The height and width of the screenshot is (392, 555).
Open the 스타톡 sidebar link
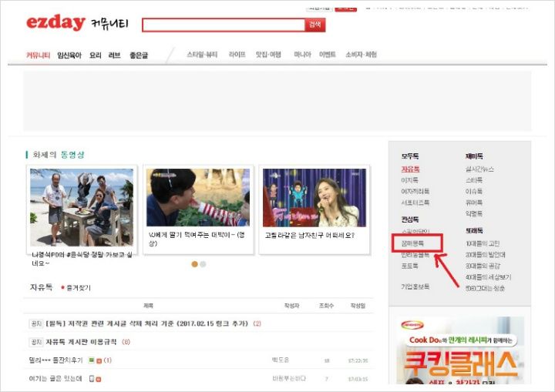click(474, 180)
